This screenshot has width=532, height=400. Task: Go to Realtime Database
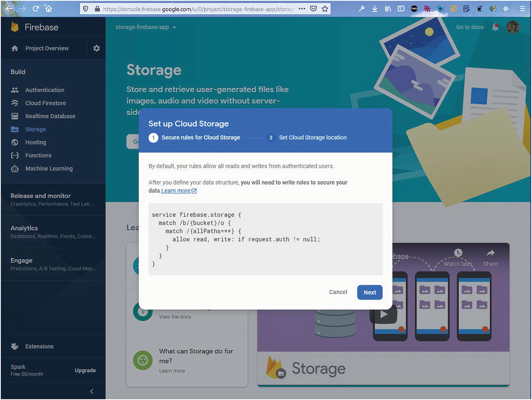point(50,116)
